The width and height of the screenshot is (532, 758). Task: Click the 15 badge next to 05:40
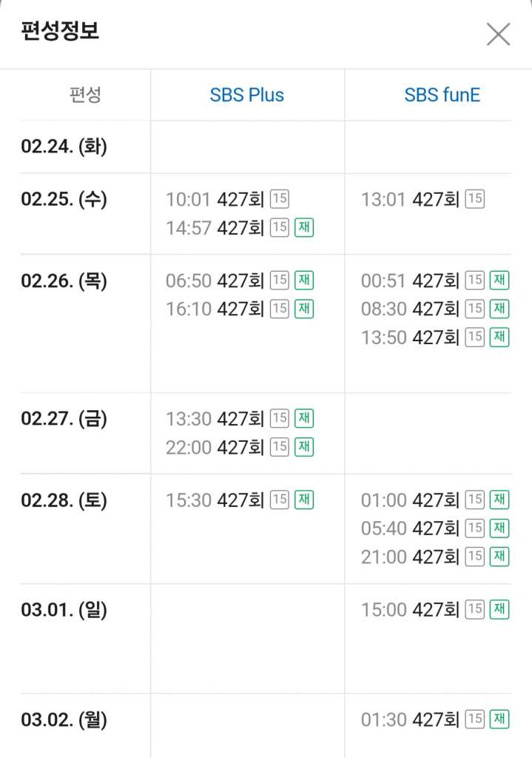tap(474, 529)
